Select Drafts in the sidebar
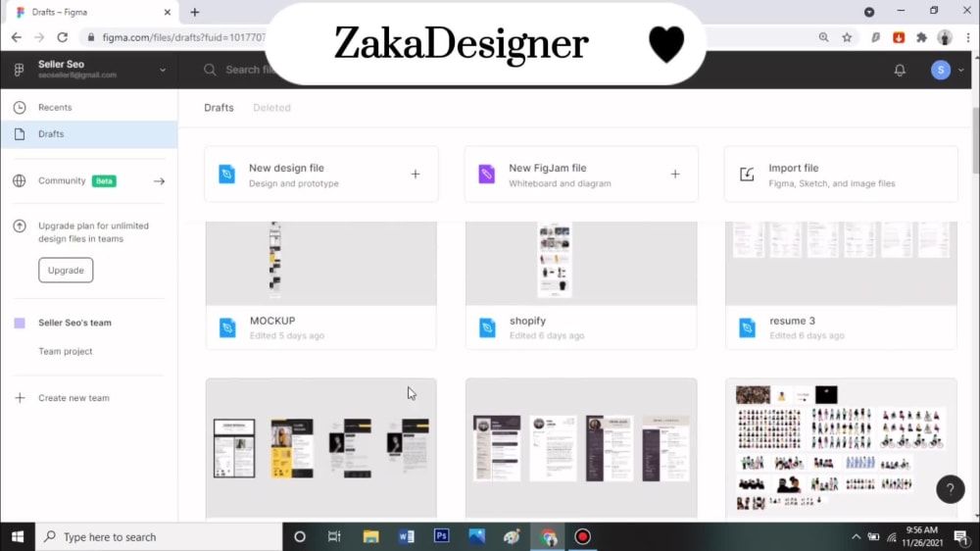Image resolution: width=980 pixels, height=551 pixels. [89, 134]
